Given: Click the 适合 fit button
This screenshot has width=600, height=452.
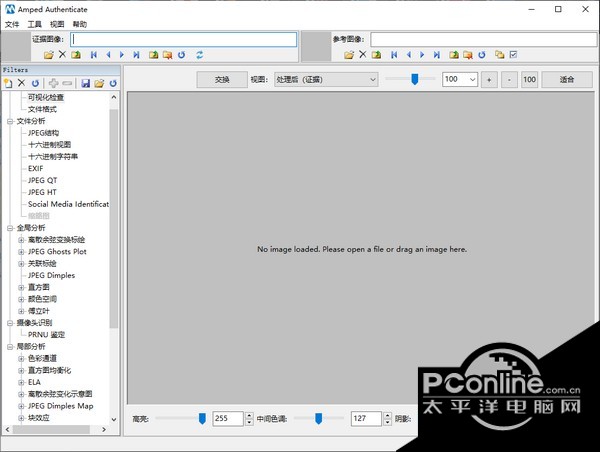Looking at the screenshot, I should [567, 80].
